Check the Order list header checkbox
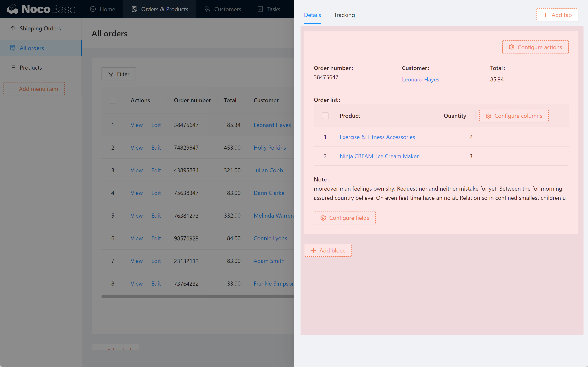 325,116
